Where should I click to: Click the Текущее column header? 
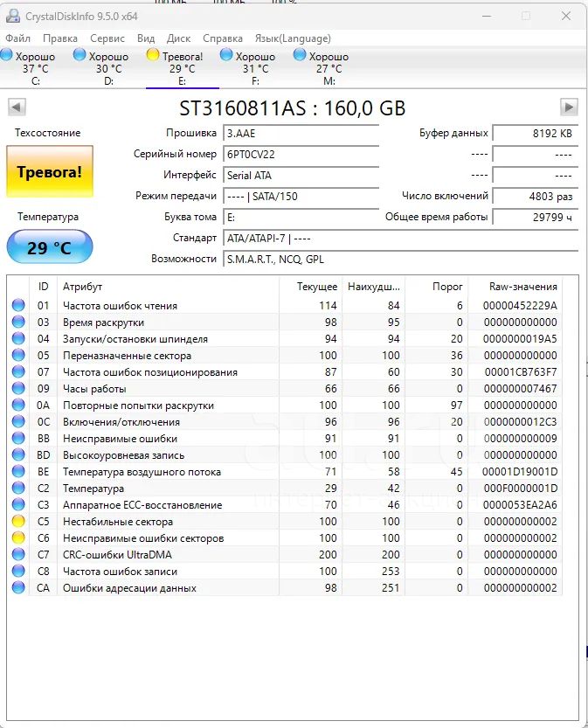pos(310,287)
